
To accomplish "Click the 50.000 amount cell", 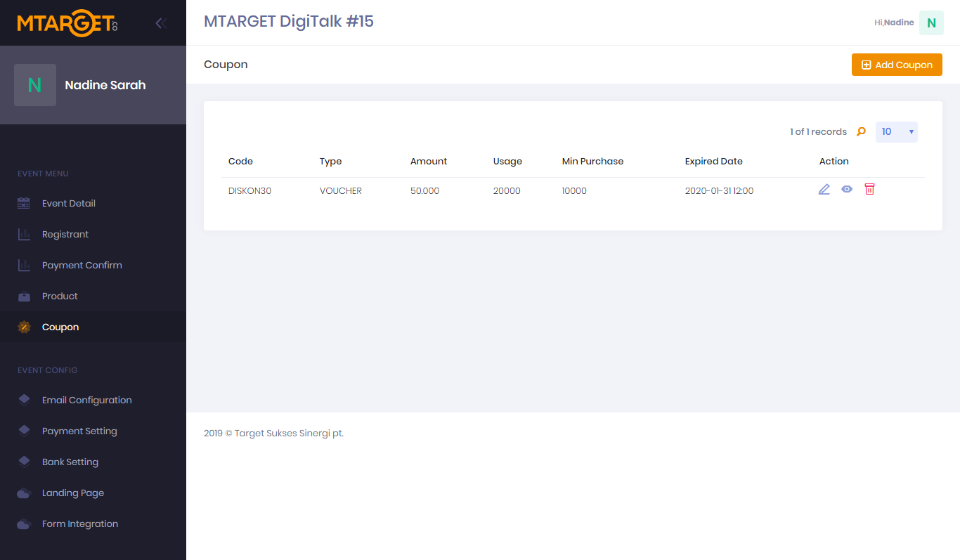I will point(424,190).
